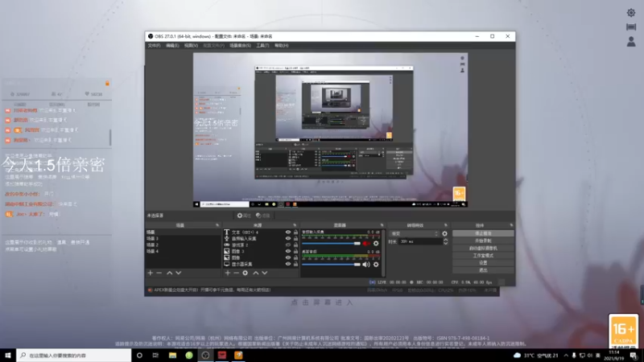Image resolution: width=644 pixels, height=362 pixels.
Task: Open the 音频输入采集 mixer settings gear
Action: click(376, 244)
